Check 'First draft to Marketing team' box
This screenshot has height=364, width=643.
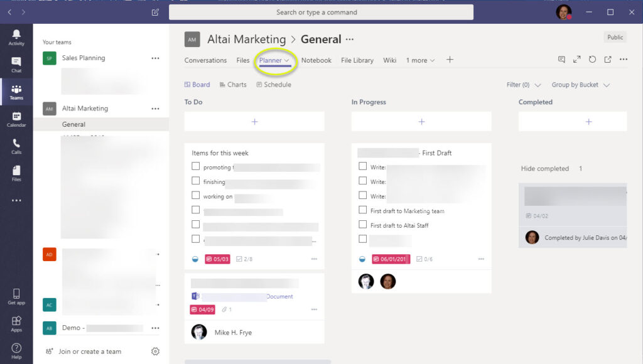[362, 210]
